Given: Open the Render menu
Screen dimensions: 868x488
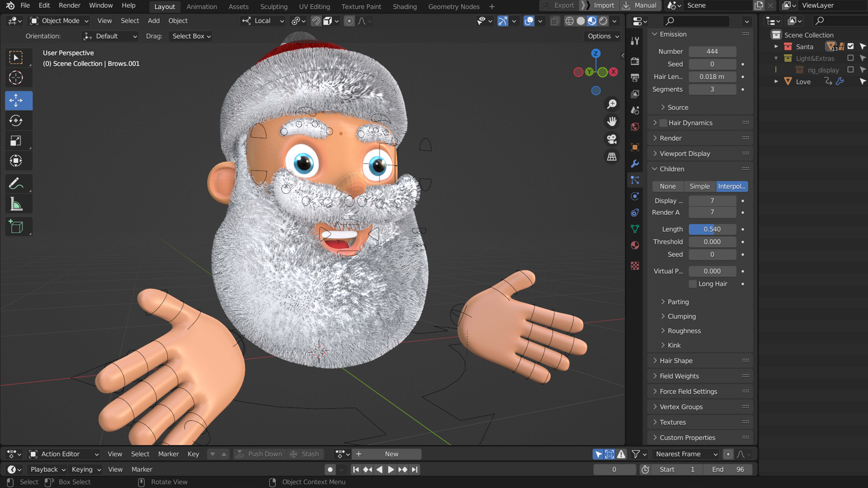Looking at the screenshot, I should 69,5.
